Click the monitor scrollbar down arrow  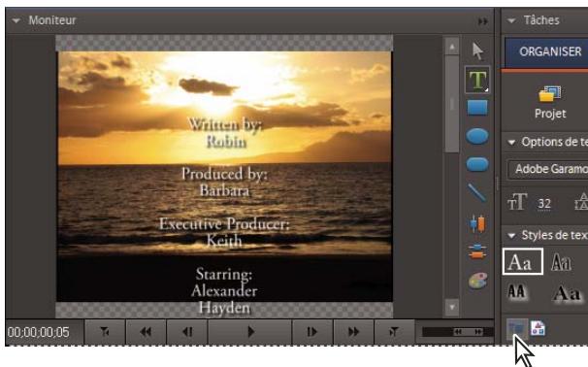(x=452, y=308)
